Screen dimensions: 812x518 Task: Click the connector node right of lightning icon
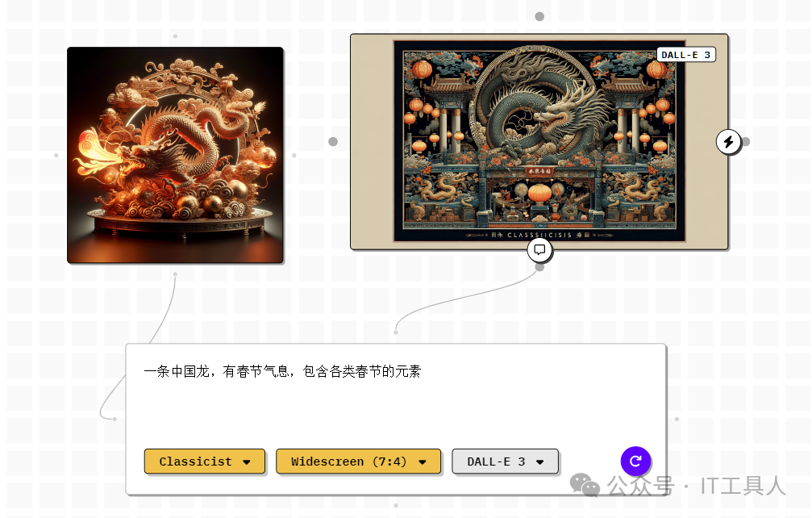(x=746, y=141)
